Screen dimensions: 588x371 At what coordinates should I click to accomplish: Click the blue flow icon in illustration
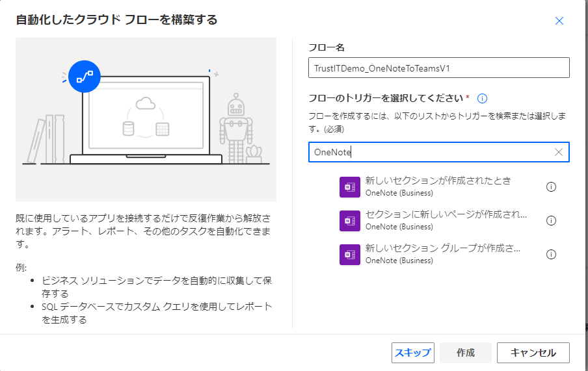(85, 77)
